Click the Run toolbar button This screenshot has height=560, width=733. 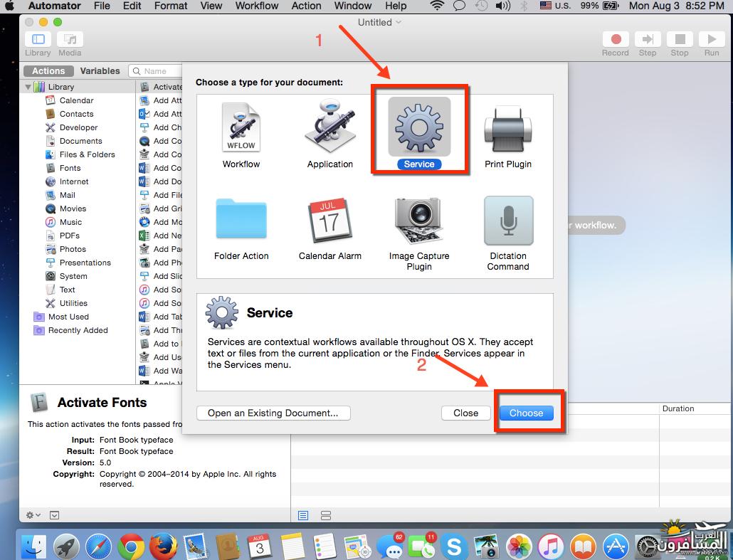(712, 39)
